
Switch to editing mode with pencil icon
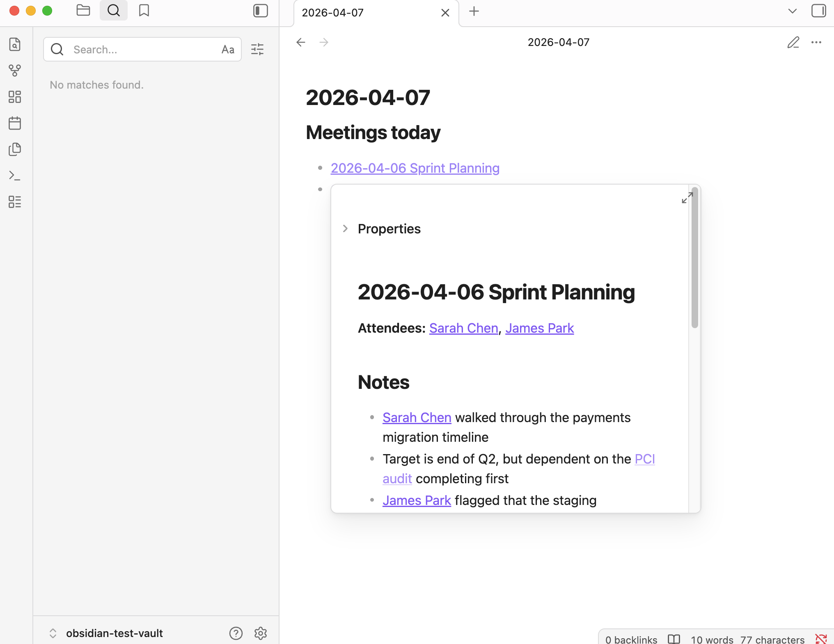click(793, 43)
